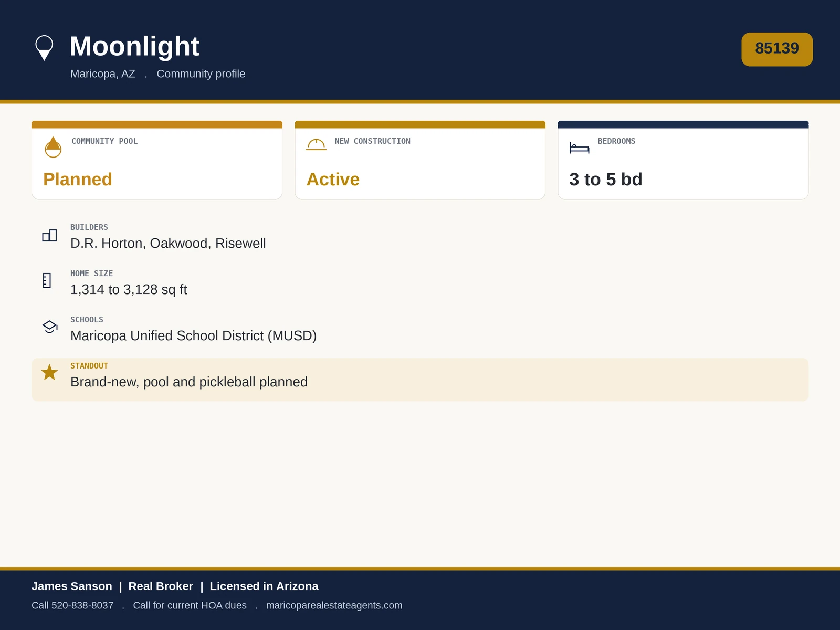Image resolution: width=840 pixels, height=630 pixels.
Task: Click the Call 520-838-8037 phone text
Action: coord(72,605)
